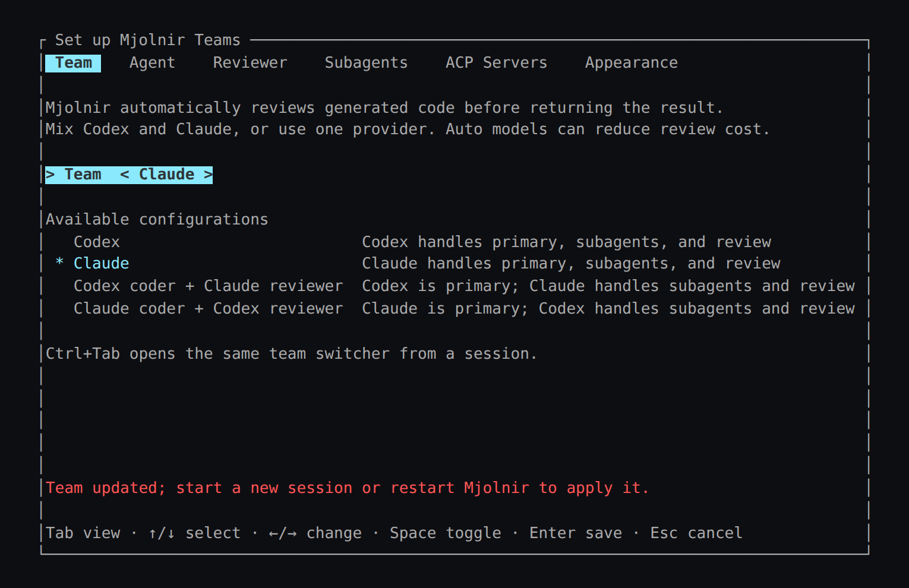909x588 pixels.
Task: Click the asterisk marker beside Claude
Action: (x=59, y=263)
